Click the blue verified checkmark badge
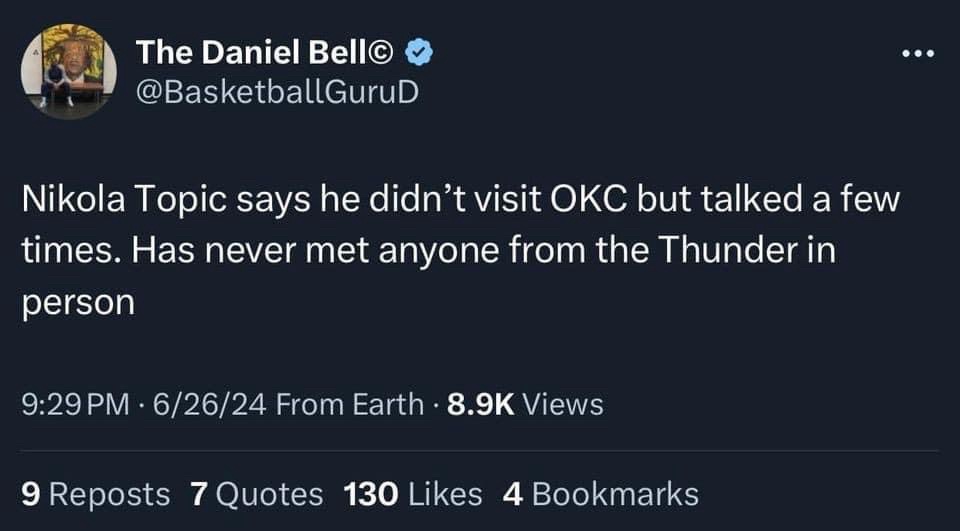The width and height of the screenshot is (960, 531). [422, 52]
